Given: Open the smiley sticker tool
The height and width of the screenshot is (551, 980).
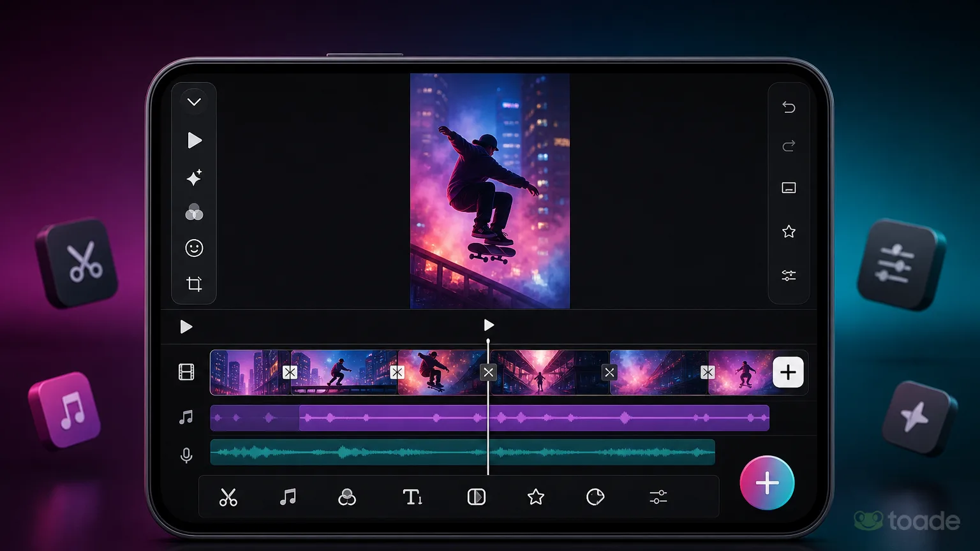Looking at the screenshot, I should coord(194,248).
